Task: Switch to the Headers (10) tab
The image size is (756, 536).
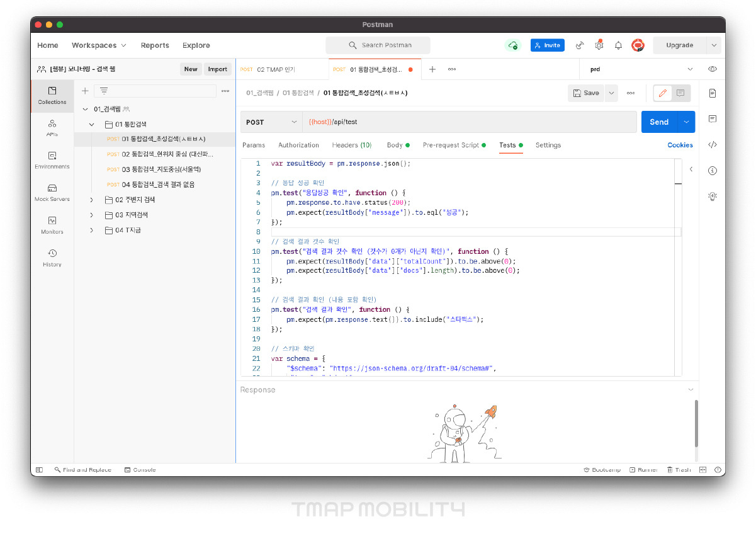Action: 351,145
